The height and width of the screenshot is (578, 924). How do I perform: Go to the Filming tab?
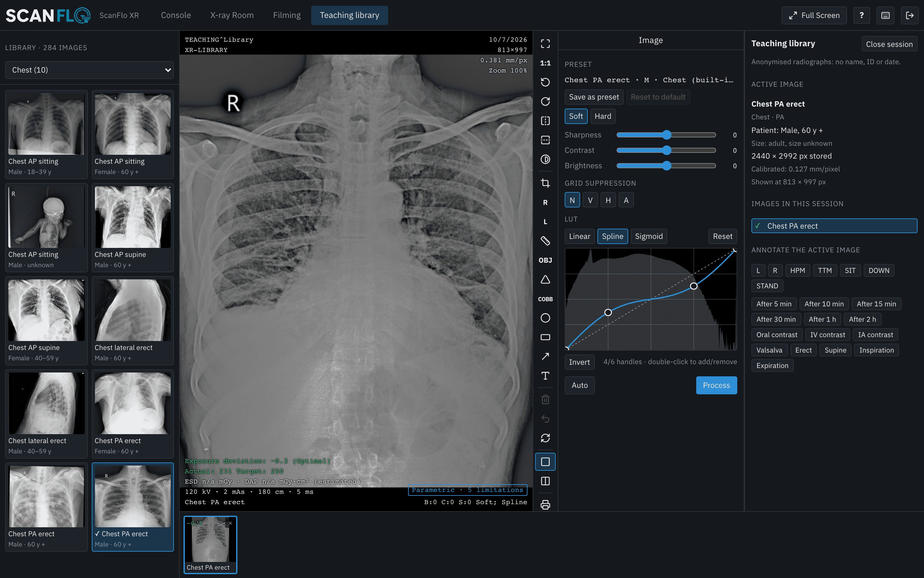pos(287,15)
